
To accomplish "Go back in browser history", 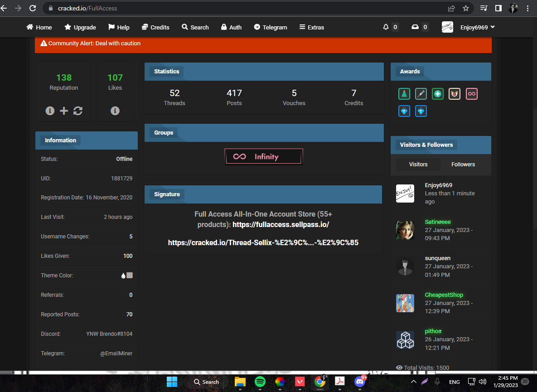I will [x=4, y=8].
